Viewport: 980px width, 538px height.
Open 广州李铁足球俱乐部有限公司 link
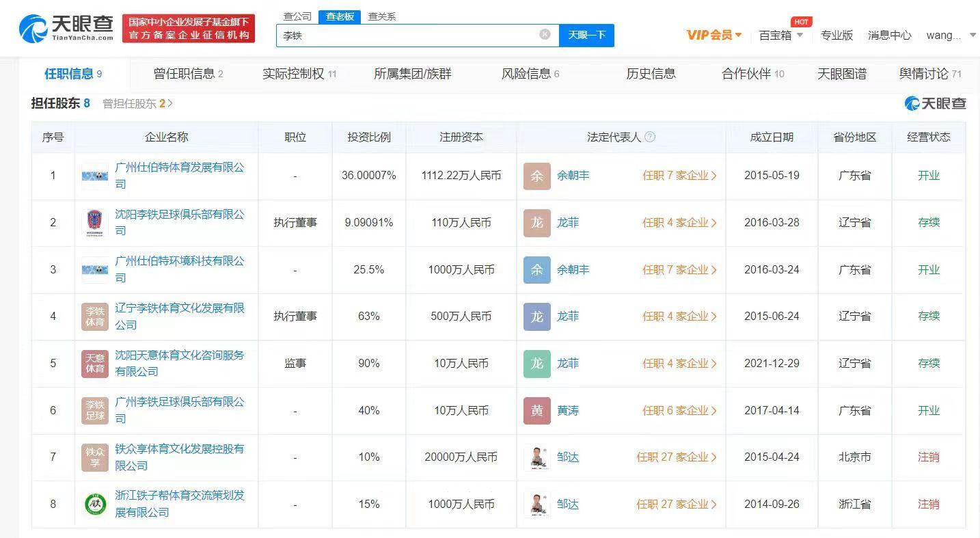tap(180, 410)
